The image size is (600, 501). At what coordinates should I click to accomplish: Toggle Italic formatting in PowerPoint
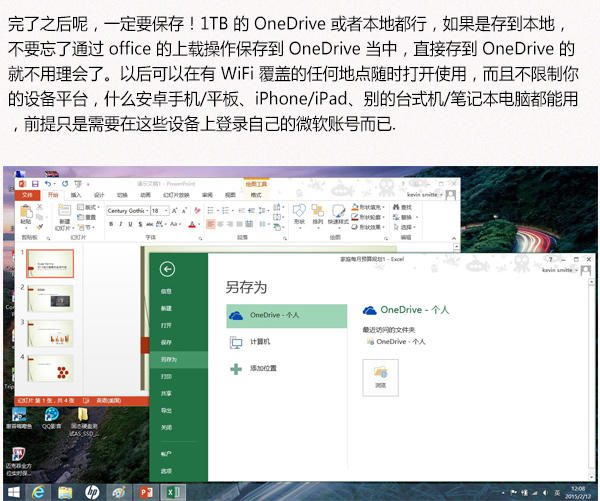[x=121, y=224]
